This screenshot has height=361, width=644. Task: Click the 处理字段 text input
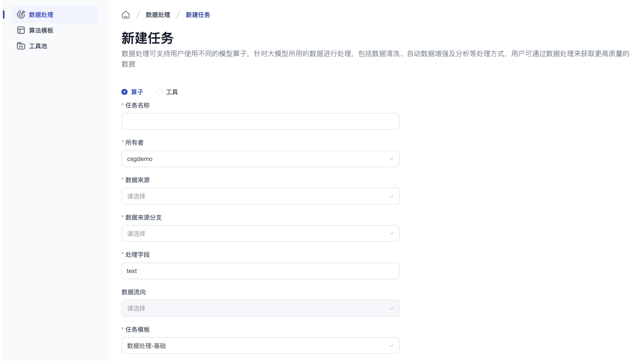(260, 271)
